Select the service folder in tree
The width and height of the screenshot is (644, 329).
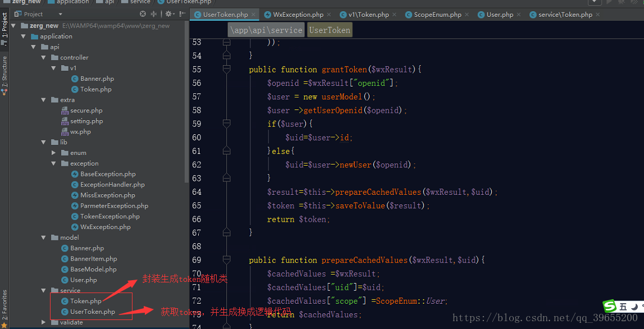coord(70,290)
